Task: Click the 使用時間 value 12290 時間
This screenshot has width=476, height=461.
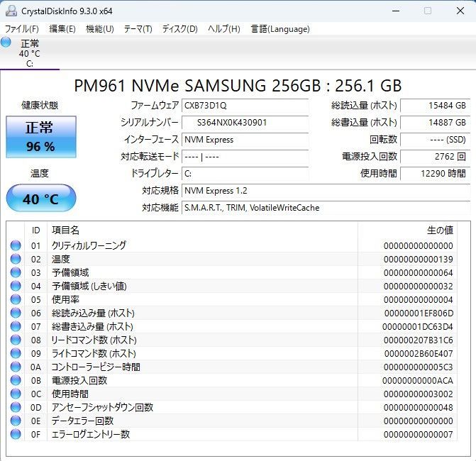Action: pos(436,174)
